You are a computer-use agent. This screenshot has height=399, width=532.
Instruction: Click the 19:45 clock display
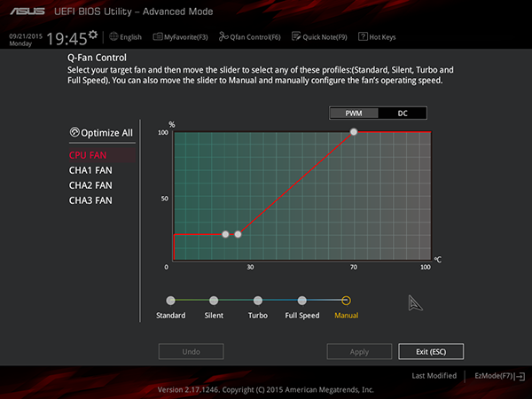pyautogui.click(x=66, y=39)
